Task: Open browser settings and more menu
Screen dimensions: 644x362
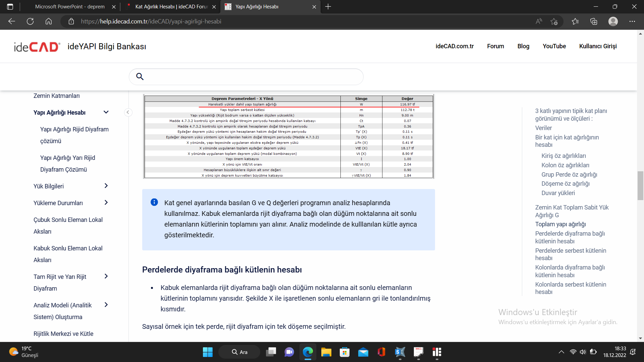Action: (632, 21)
